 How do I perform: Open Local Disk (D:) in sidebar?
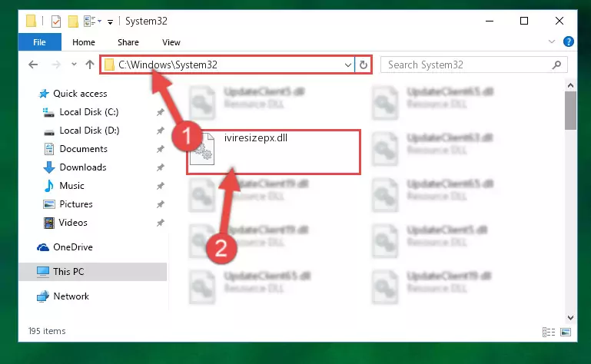(89, 131)
